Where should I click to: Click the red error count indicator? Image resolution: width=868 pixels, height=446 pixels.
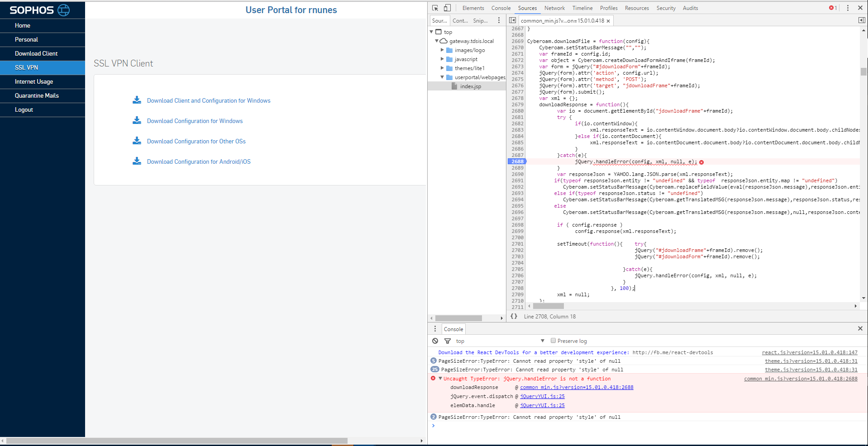pos(833,8)
